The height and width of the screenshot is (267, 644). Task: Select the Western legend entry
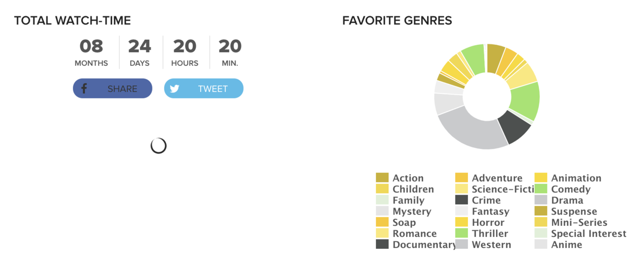[x=491, y=244]
